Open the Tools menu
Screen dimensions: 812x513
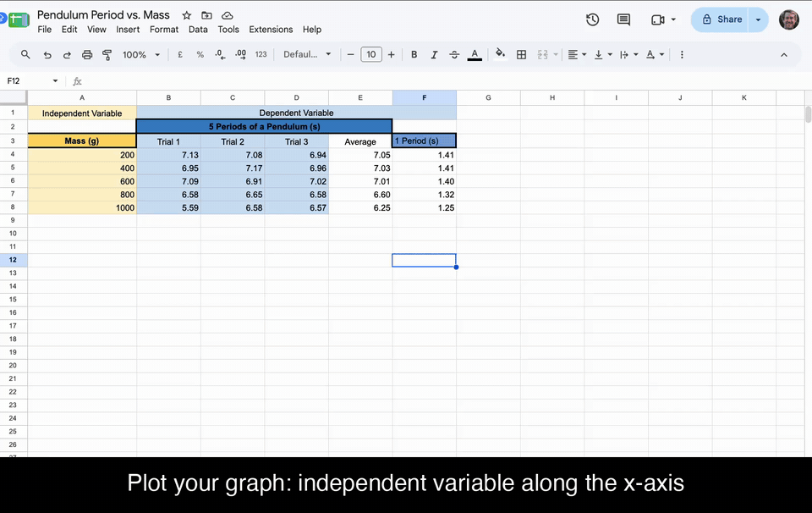(228, 30)
